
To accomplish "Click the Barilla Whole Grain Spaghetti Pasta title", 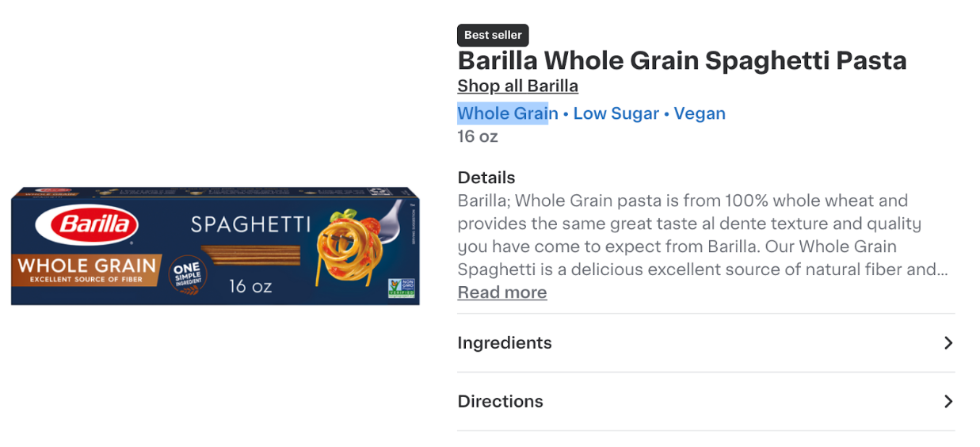I will tap(681, 60).
